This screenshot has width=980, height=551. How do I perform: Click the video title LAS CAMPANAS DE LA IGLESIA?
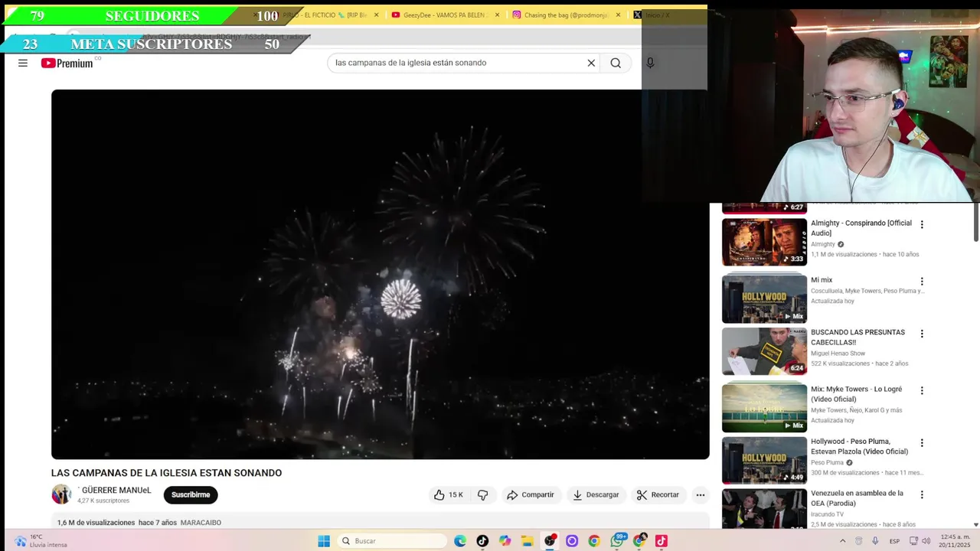tap(166, 473)
